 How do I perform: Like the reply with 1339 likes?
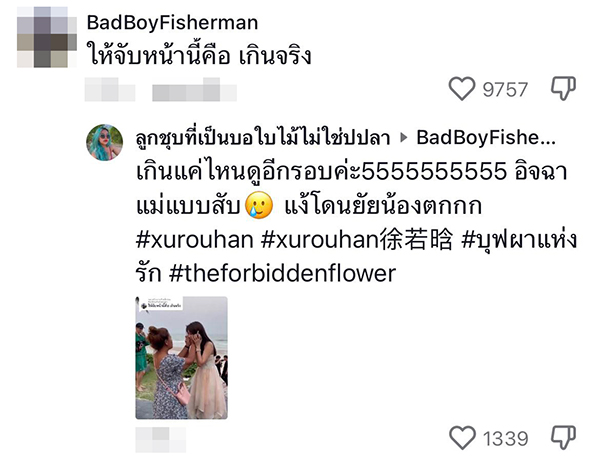pos(462,438)
